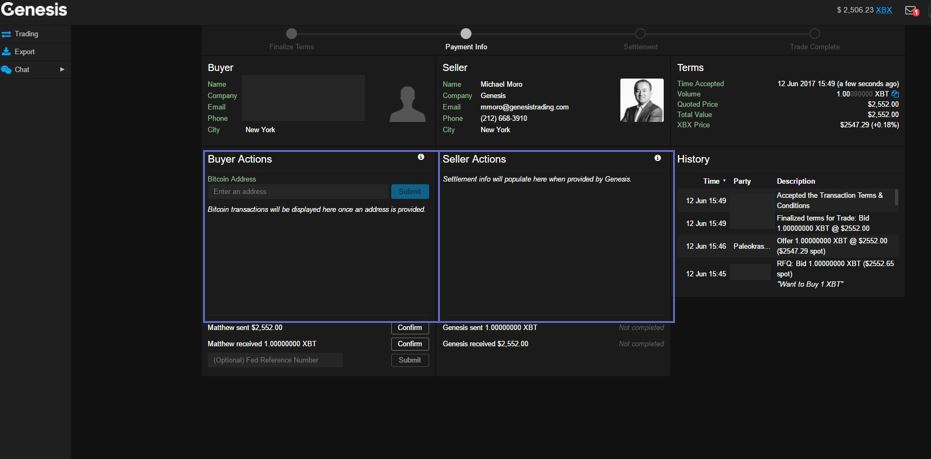
Task: Click Michael Moro's seller photo
Action: 642,100
